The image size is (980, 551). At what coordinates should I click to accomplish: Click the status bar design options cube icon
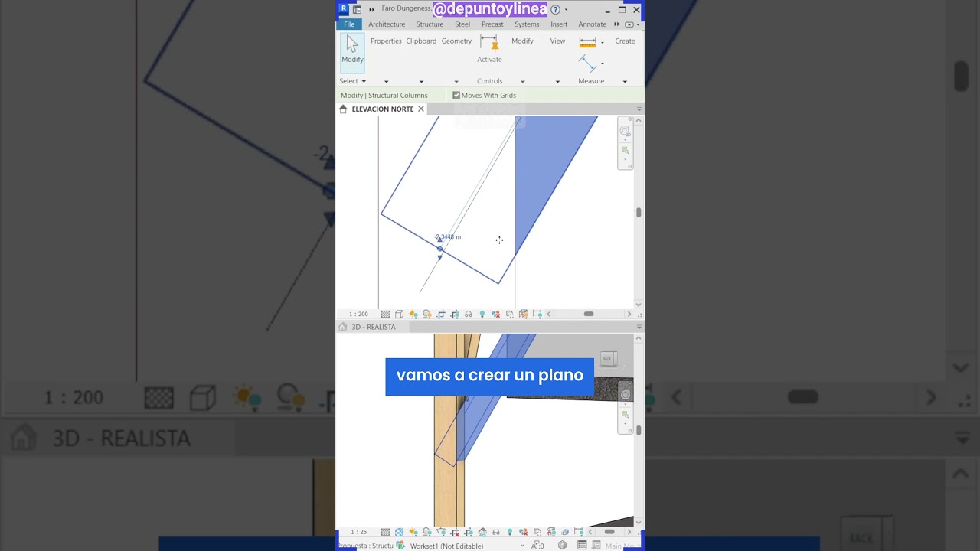pos(562,546)
